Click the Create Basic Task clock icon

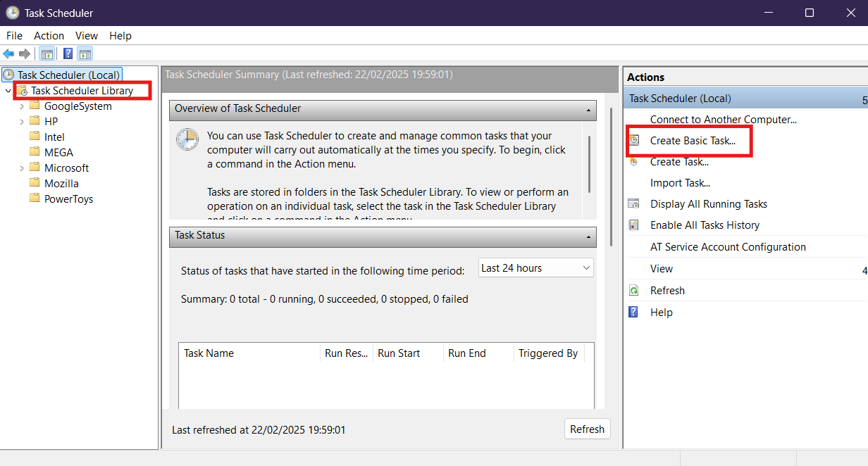click(x=634, y=140)
